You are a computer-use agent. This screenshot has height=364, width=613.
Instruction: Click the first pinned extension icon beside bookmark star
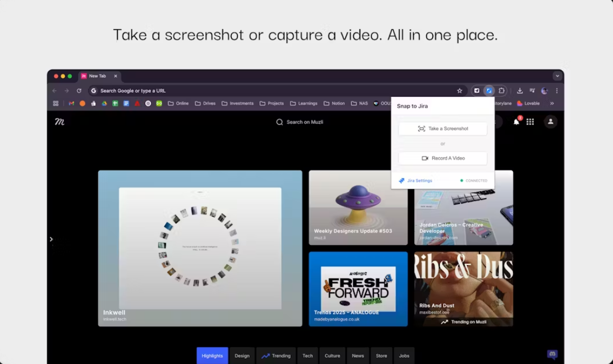(x=476, y=91)
